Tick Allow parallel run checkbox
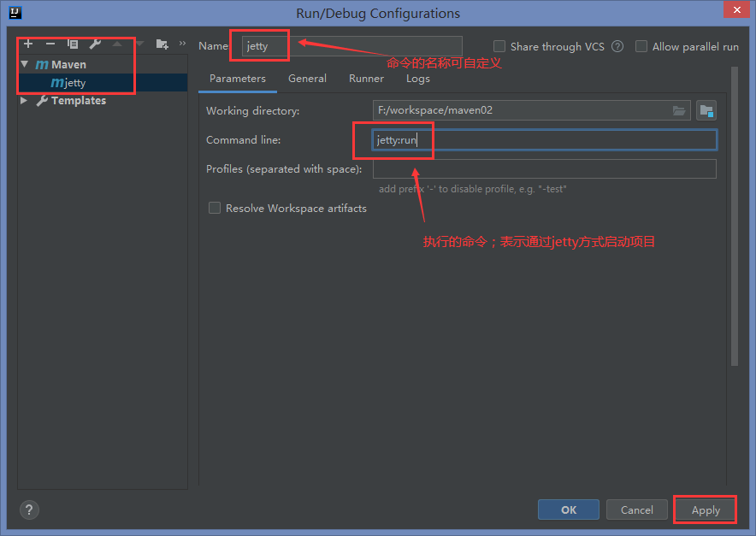Image resolution: width=756 pixels, height=536 pixels. pos(641,47)
